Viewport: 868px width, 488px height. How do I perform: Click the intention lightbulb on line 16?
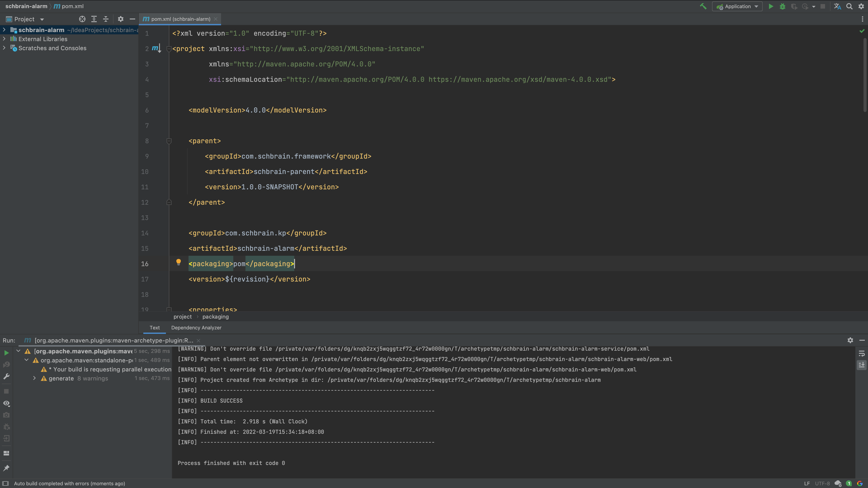179,262
